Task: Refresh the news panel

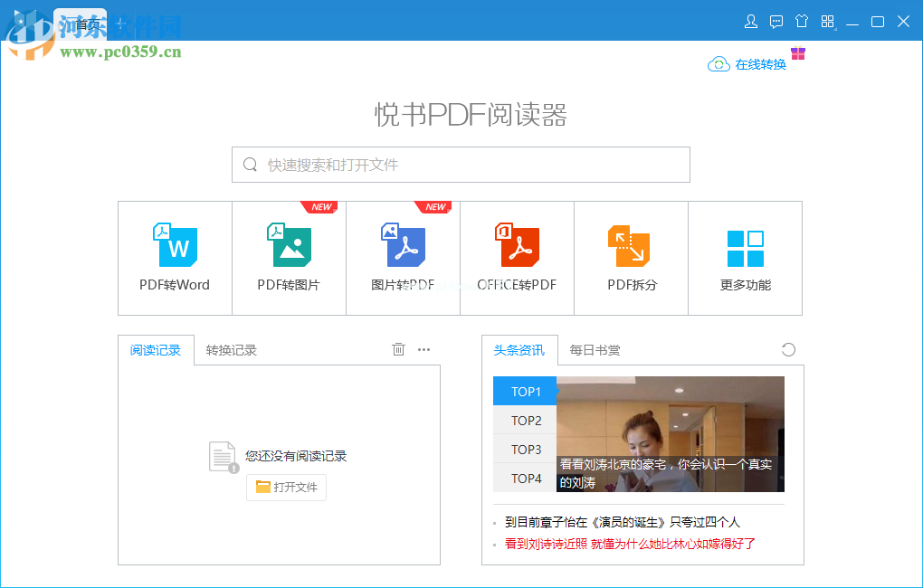Action: (x=788, y=350)
